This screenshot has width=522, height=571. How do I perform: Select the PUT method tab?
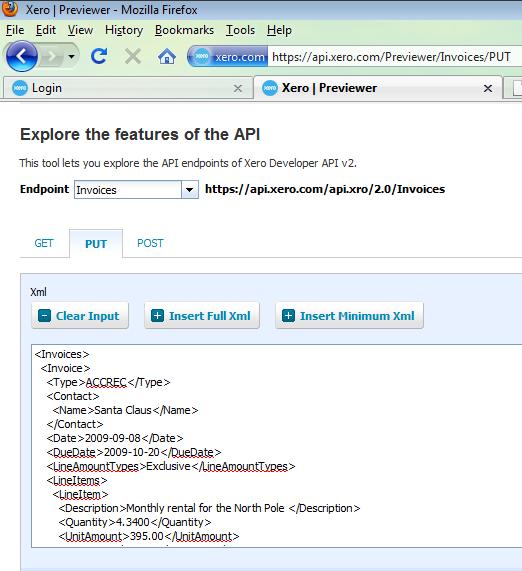point(96,244)
